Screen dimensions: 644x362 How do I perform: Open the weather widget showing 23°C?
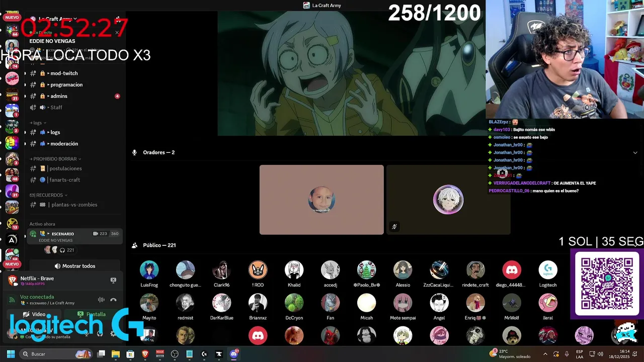pos(510,354)
